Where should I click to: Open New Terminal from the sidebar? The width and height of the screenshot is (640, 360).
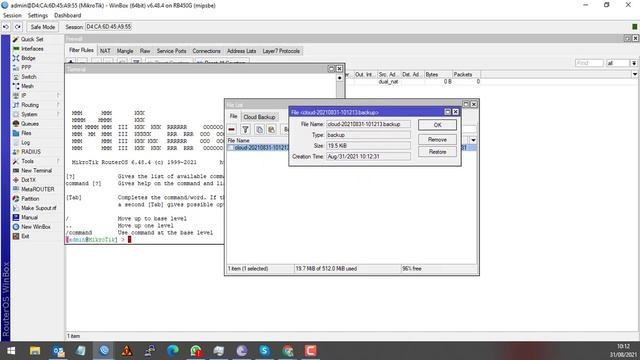coord(36,171)
